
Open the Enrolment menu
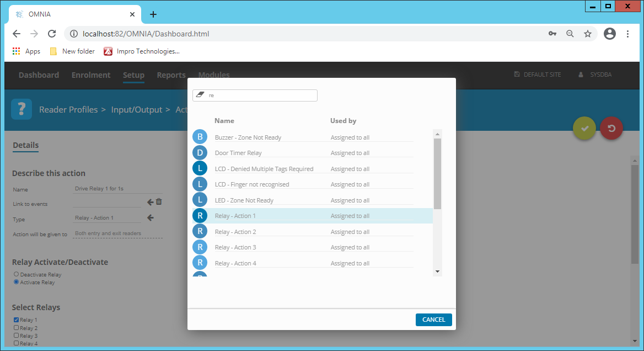tap(91, 75)
